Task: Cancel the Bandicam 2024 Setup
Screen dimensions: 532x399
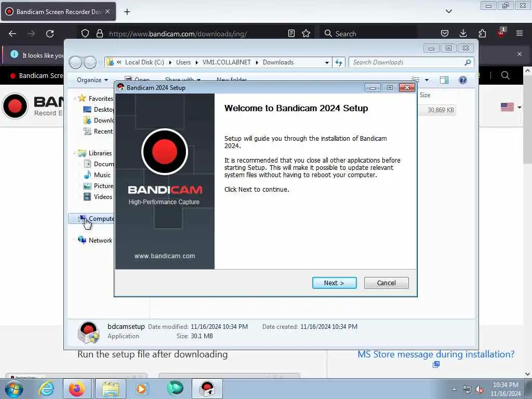Action: 386,283
